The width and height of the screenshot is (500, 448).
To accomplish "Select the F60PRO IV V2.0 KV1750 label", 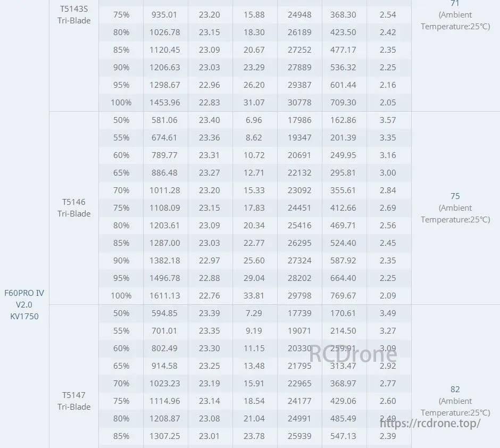I will (x=24, y=304).
